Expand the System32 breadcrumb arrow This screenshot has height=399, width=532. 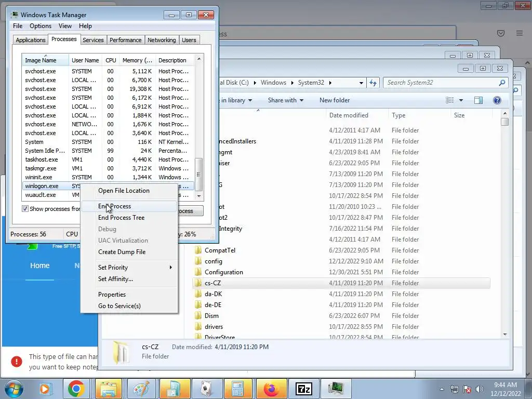pyautogui.click(x=330, y=83)
